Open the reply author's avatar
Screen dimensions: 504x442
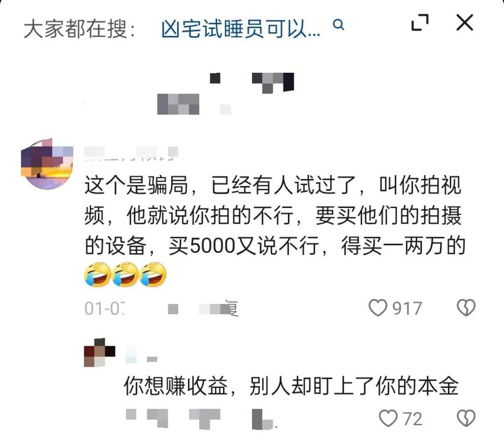99,353
